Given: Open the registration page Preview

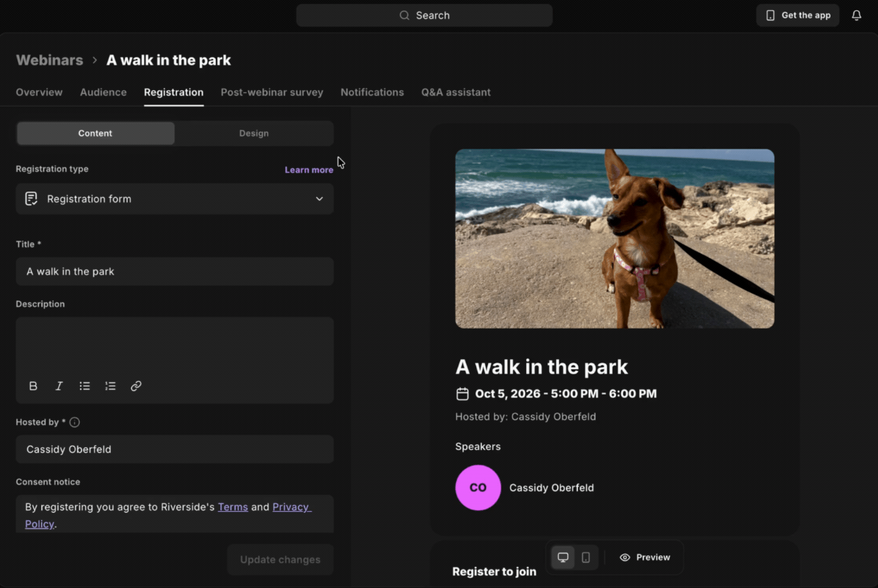Looking at the screenshot, I should (645, 558).
